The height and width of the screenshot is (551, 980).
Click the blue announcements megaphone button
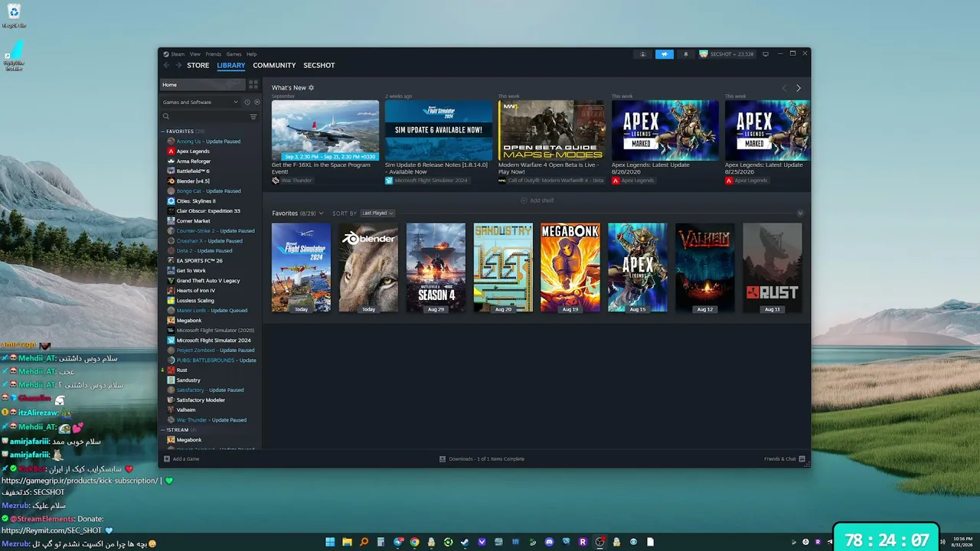665,54
